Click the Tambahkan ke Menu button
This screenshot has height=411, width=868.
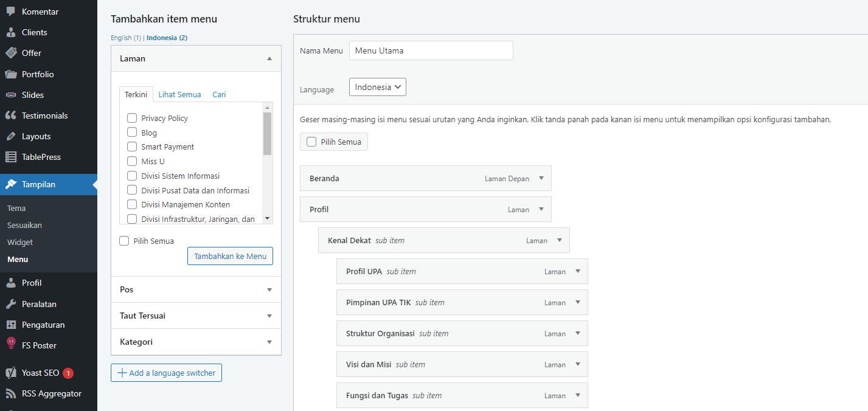(230, 256)
